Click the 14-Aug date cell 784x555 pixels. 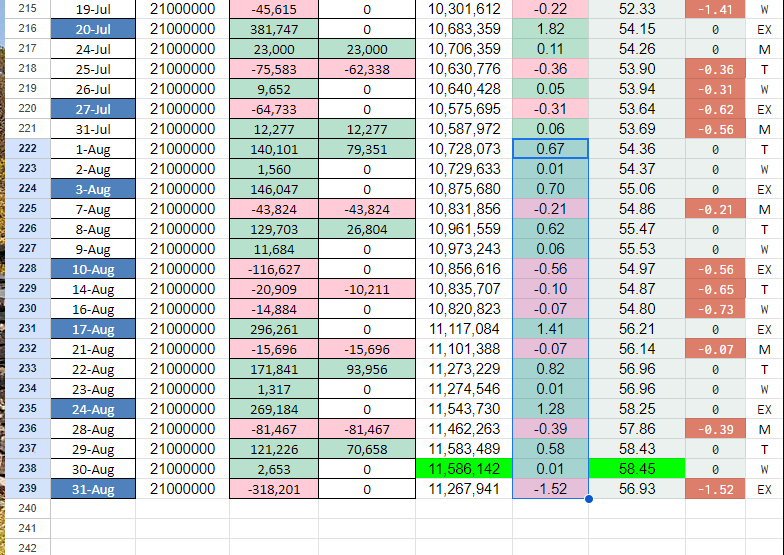(93, 289)
